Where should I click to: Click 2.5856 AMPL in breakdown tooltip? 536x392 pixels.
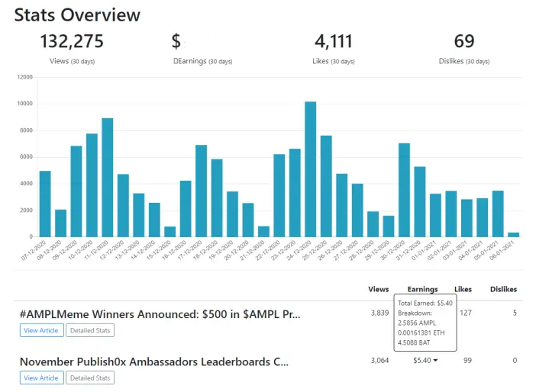coord(417,323)
